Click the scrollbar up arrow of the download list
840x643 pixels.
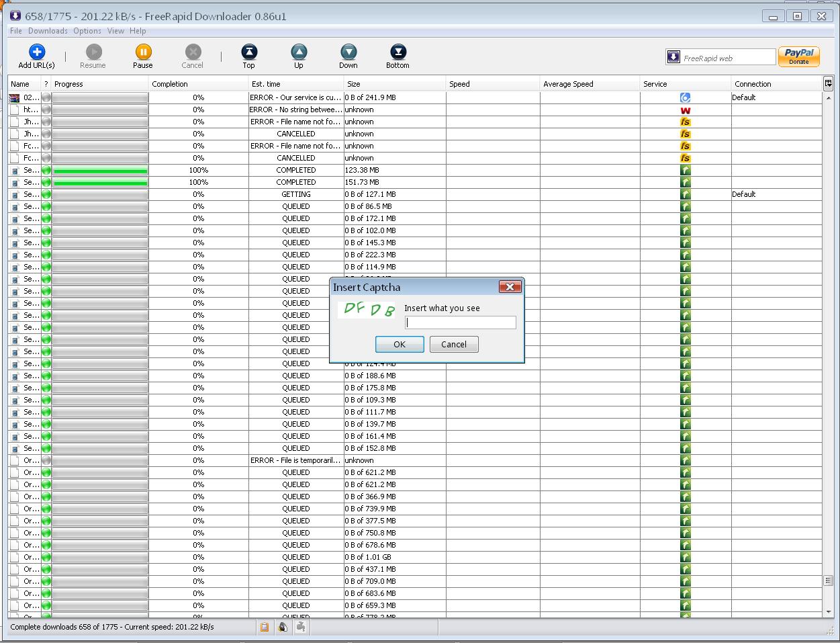click(x=828, y=97)
